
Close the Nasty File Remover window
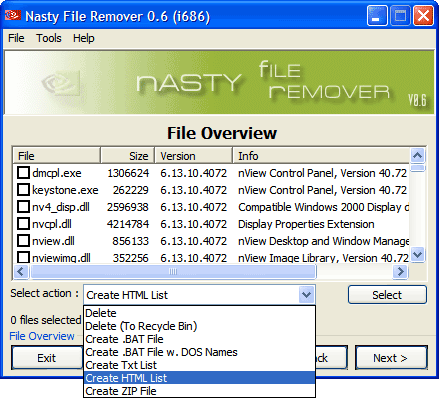[x=423, y=15]
